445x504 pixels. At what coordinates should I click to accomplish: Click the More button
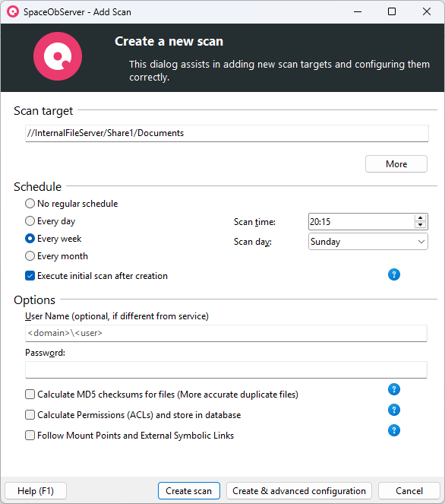[396, 164]
